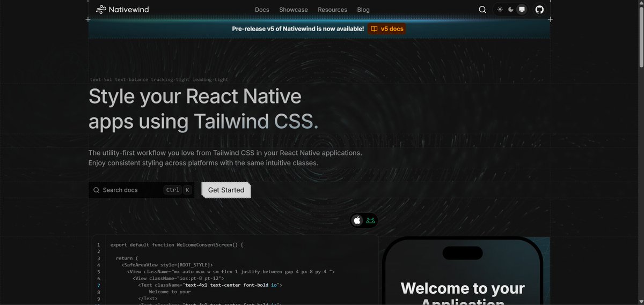Click code line containing "mx-auto max-w-sm"
This screenshot has height=305, width=644.
[231, 272]
